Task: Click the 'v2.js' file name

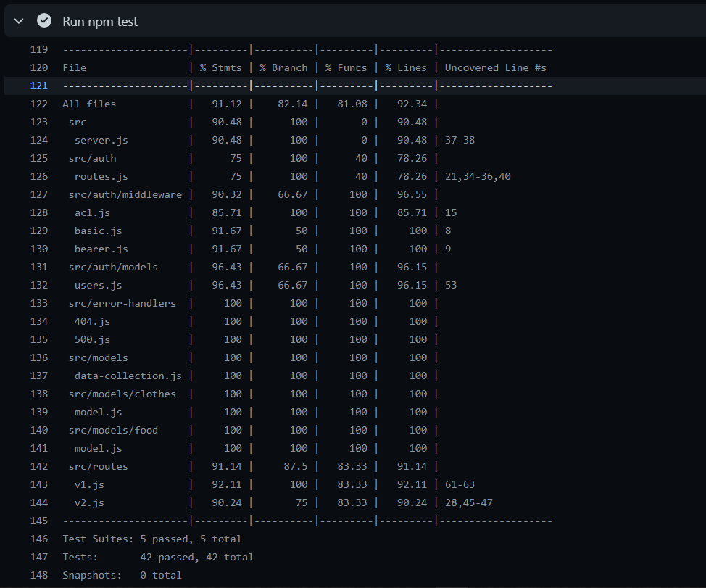Action: (x=89, y=502)
